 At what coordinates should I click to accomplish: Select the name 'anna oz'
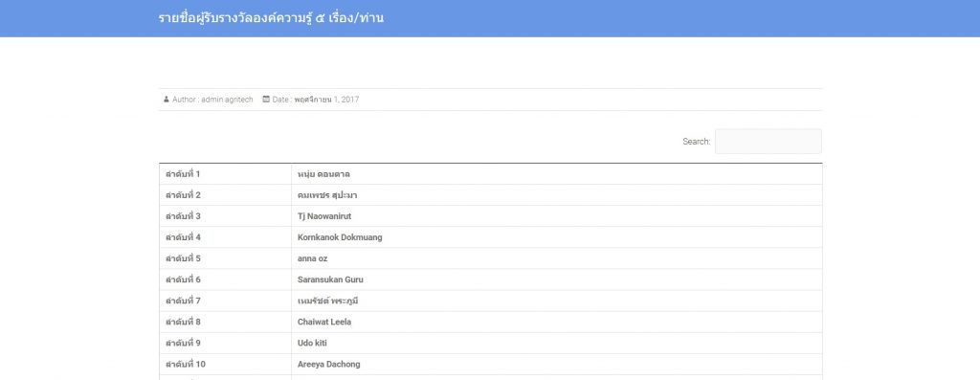coord(313,258)
